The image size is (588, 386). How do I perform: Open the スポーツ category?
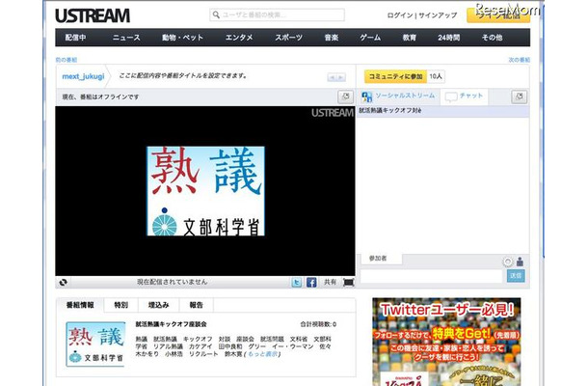tap(288, 38)
